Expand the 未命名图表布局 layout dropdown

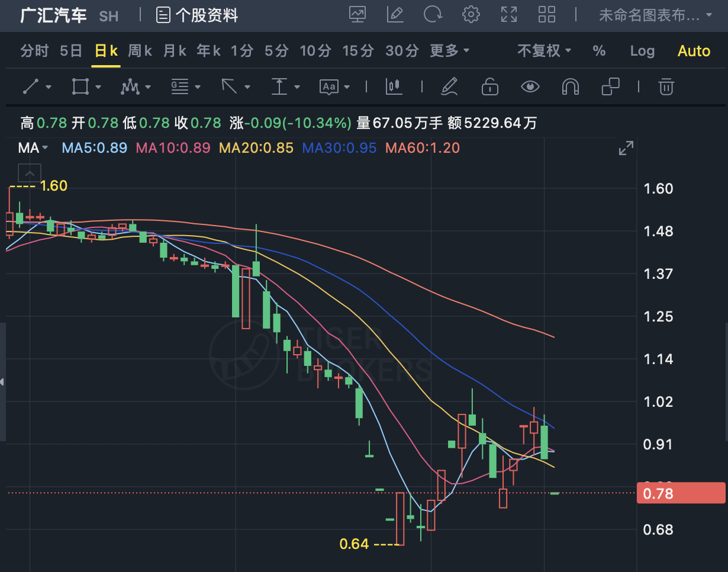point(656,15)
